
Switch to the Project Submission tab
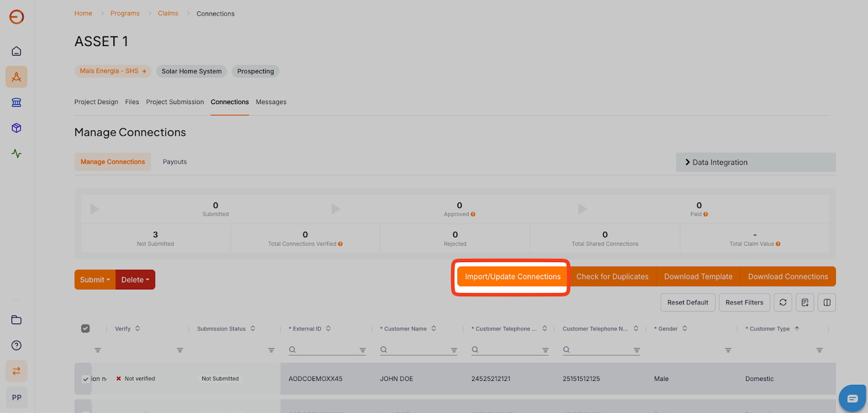click(x=175, y=102)
